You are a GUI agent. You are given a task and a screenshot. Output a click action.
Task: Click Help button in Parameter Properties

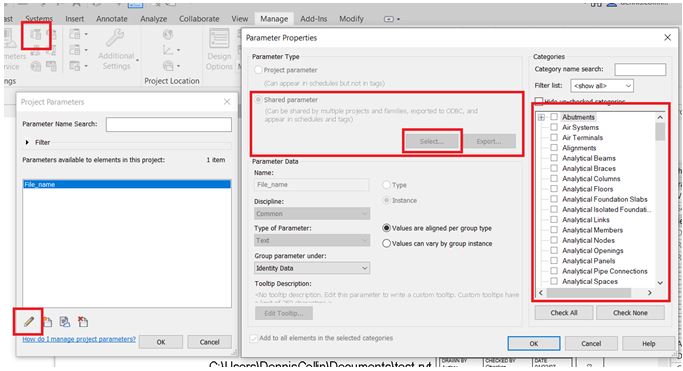coord(648,344)
